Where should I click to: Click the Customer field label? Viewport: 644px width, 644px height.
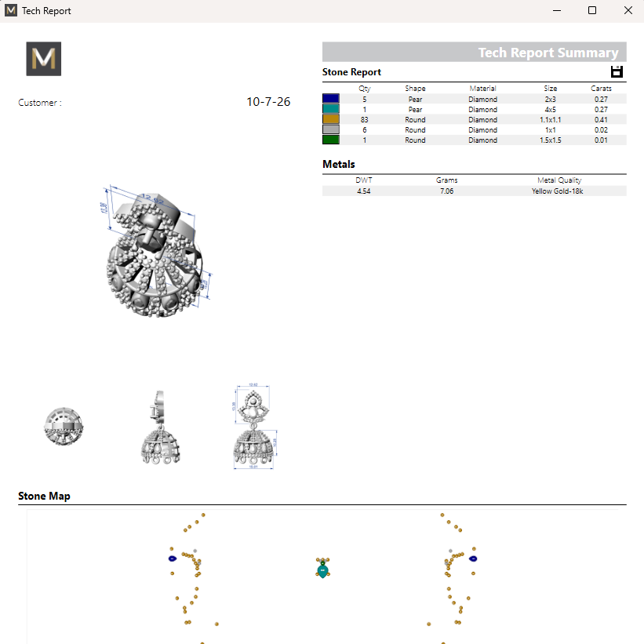pyautogui.click(x=40, y=103)
